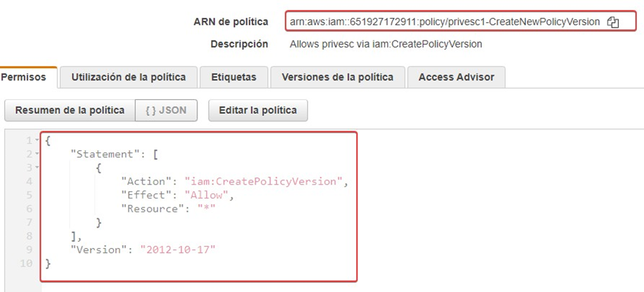
Task: Select the Etiquetas tab
Action: point(234,77)
